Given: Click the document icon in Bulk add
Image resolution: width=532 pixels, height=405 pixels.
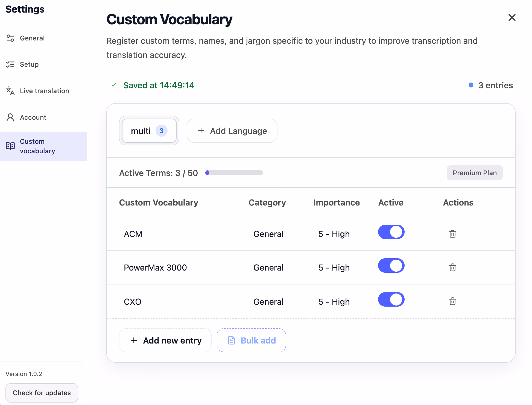Looking at the screenshot, I should point(232,341).
